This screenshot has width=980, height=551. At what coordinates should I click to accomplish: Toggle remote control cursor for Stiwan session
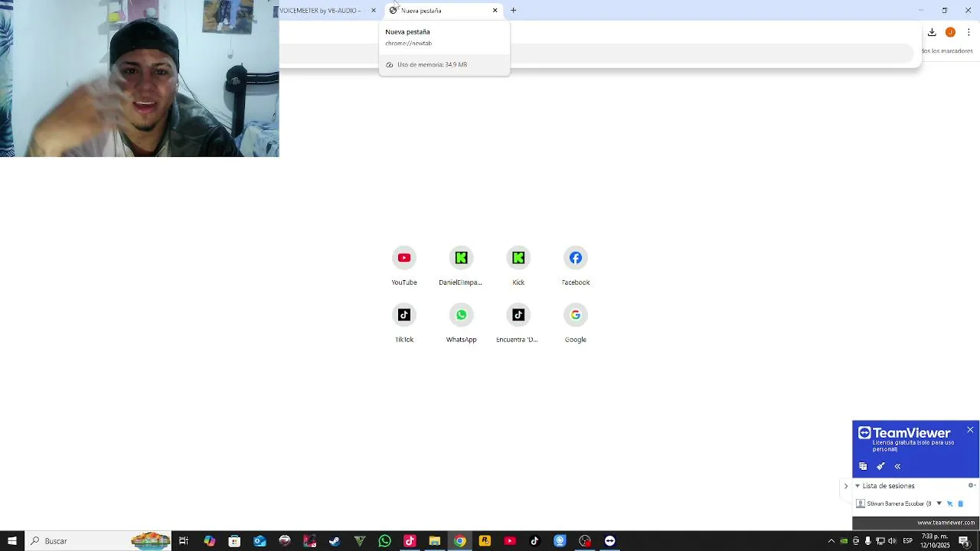[949, 504]
